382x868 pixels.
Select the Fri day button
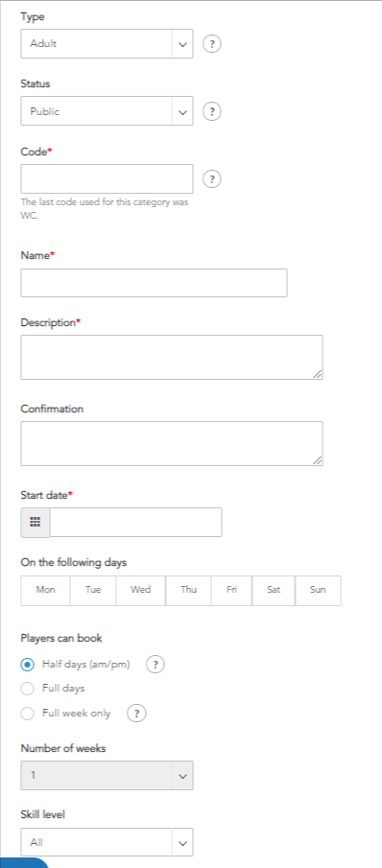231,590
